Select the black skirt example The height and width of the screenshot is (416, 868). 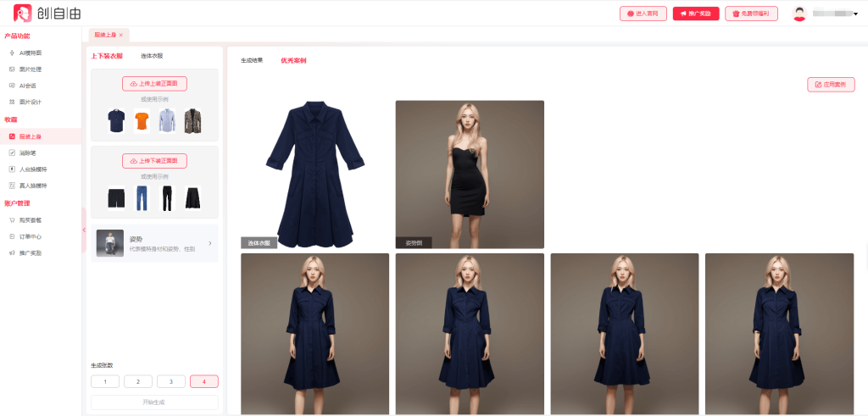tap(193, 198)
